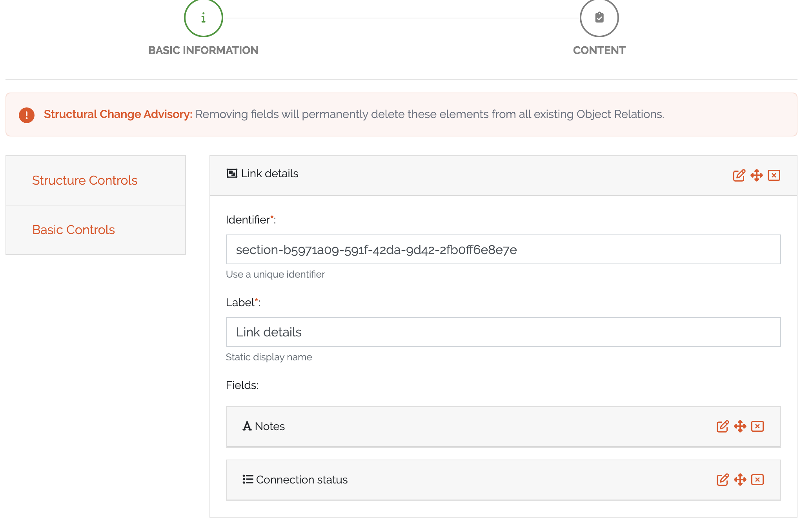Viewport: 812px width, 527px height.
Task: Click move handle on Notes field
Action: coord(740,426)
